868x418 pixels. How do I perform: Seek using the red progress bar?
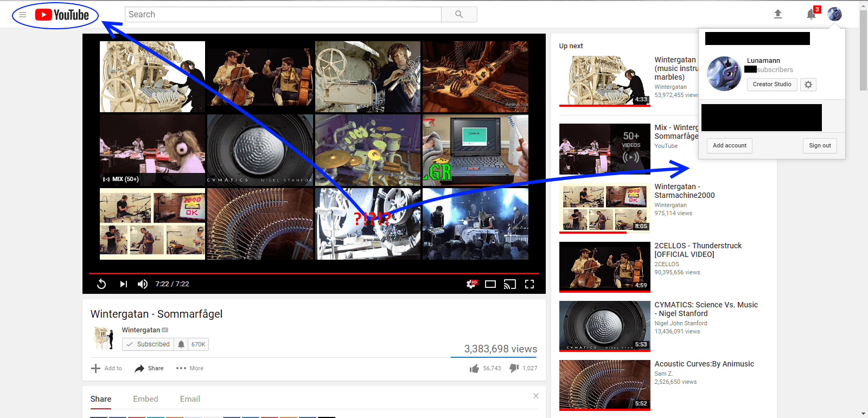[314, 273]
